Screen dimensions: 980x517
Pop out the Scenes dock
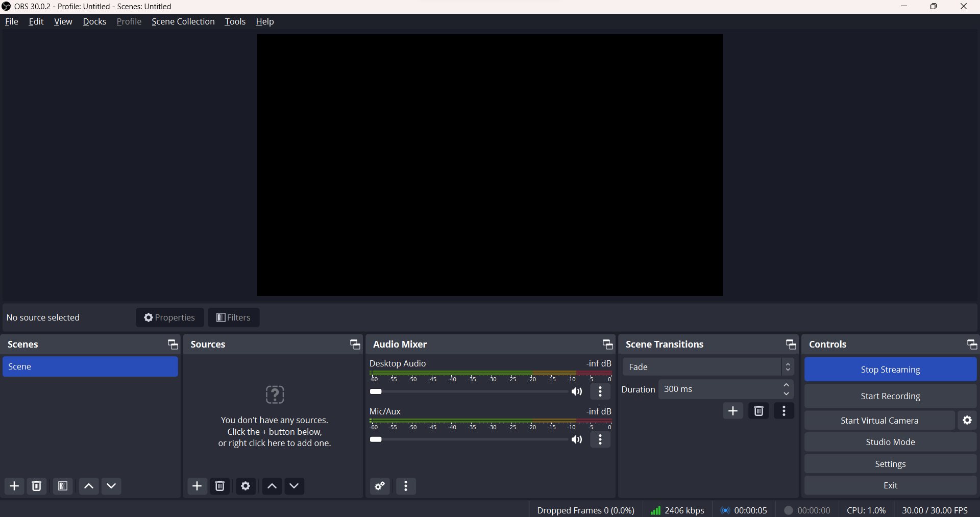173,344
